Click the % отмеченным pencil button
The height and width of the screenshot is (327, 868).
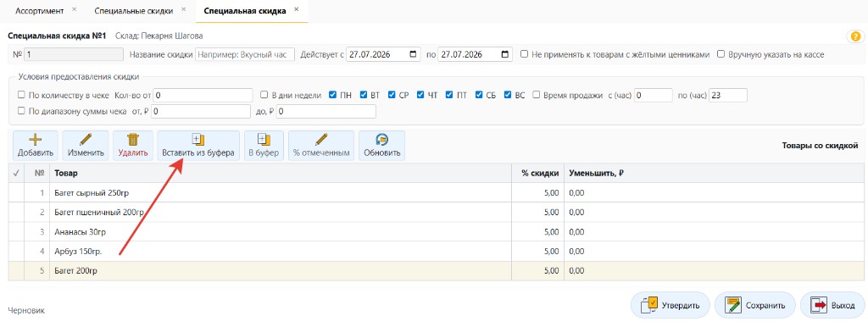[x=321, y=146]
